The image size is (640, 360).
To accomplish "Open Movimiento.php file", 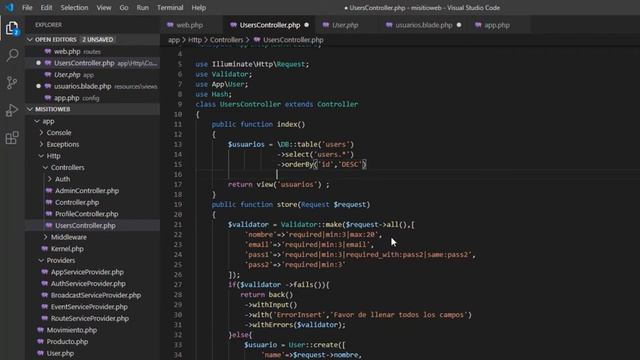I will tap(72, 330).
